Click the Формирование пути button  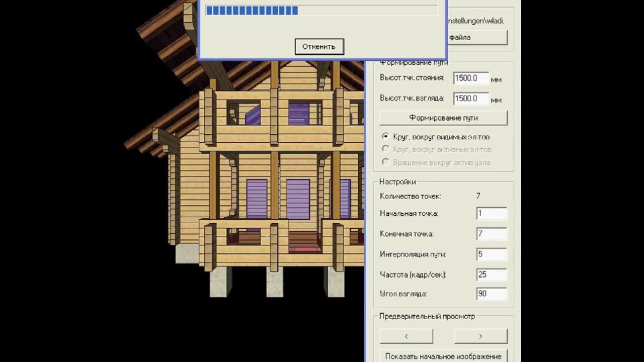coord(443,118)
